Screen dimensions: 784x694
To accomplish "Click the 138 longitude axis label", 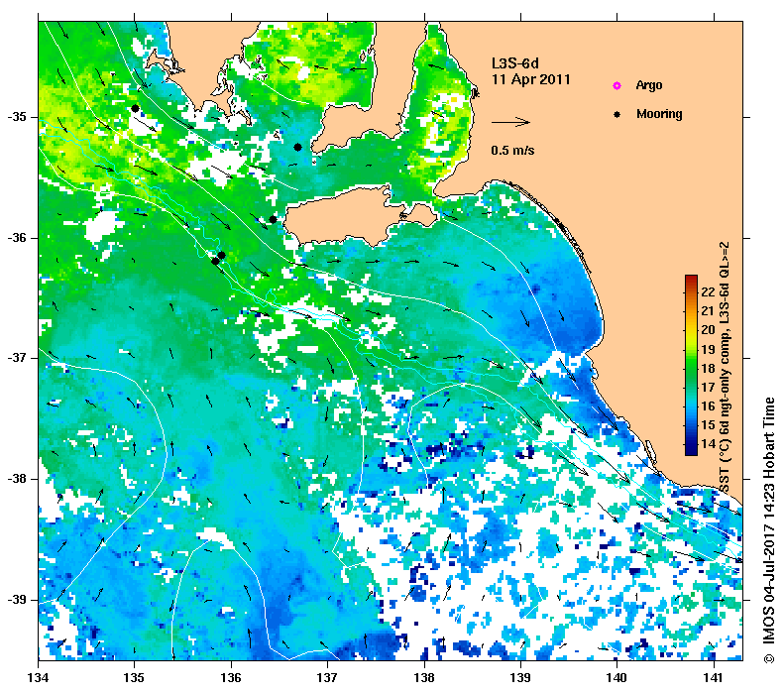I will pos(425,678).
